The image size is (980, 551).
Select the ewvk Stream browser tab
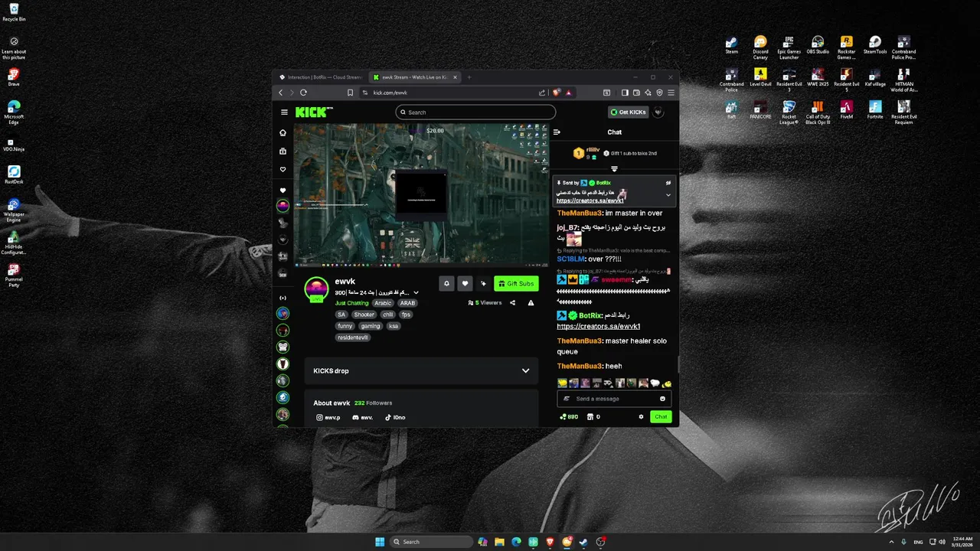coord(413,77)
